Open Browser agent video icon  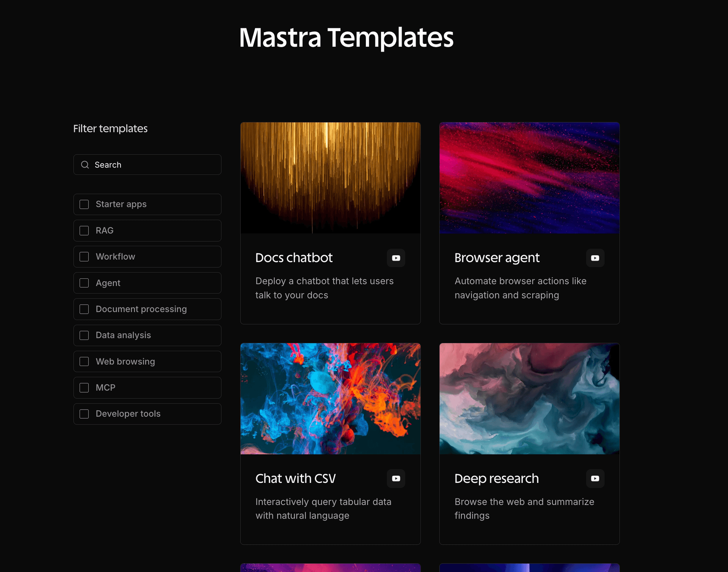pyautogui.click(x=595, y=258)
